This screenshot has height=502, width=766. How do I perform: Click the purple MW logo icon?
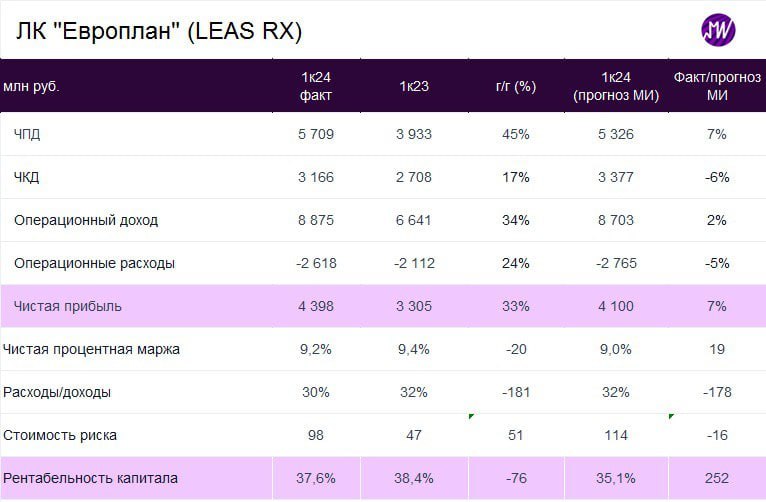pyautogui.click(x=718, y=30)
